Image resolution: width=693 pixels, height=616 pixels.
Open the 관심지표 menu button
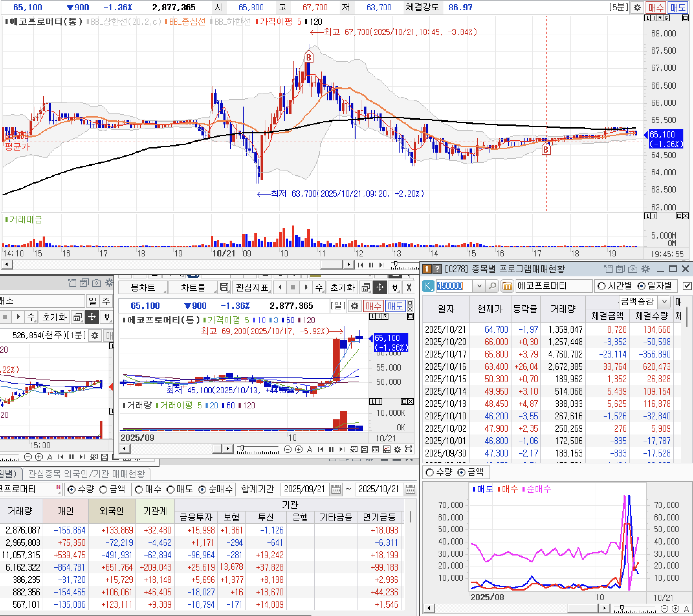point(252,287)
